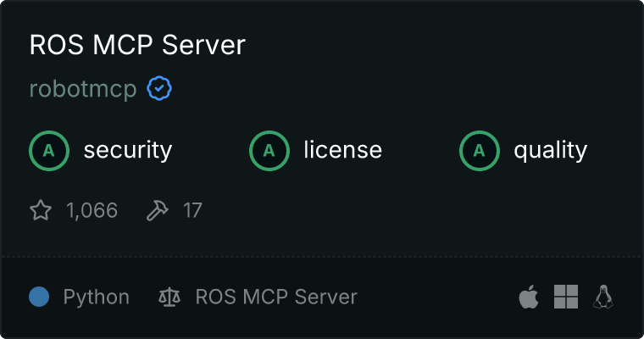The width and height of the screenshot is (644, 339).
Task: Click the Apple macOS platform icon
Action: (x=528, y=297)
